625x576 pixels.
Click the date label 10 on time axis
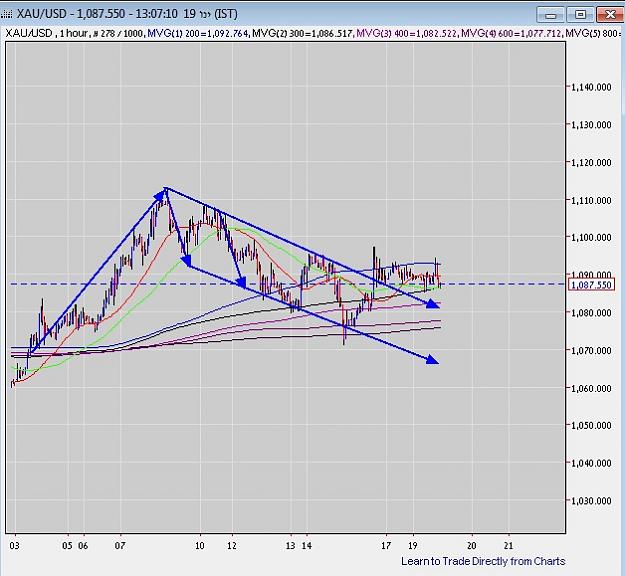click(x=200, y=545)
